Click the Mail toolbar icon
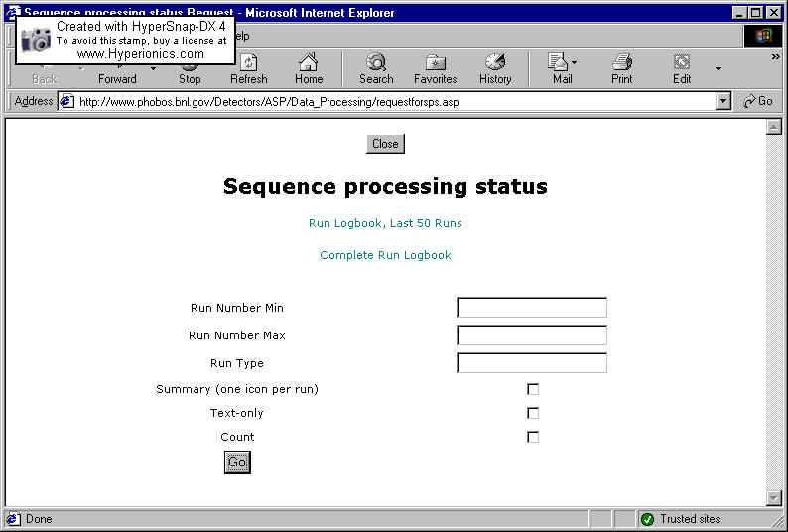 coord(558,63)
